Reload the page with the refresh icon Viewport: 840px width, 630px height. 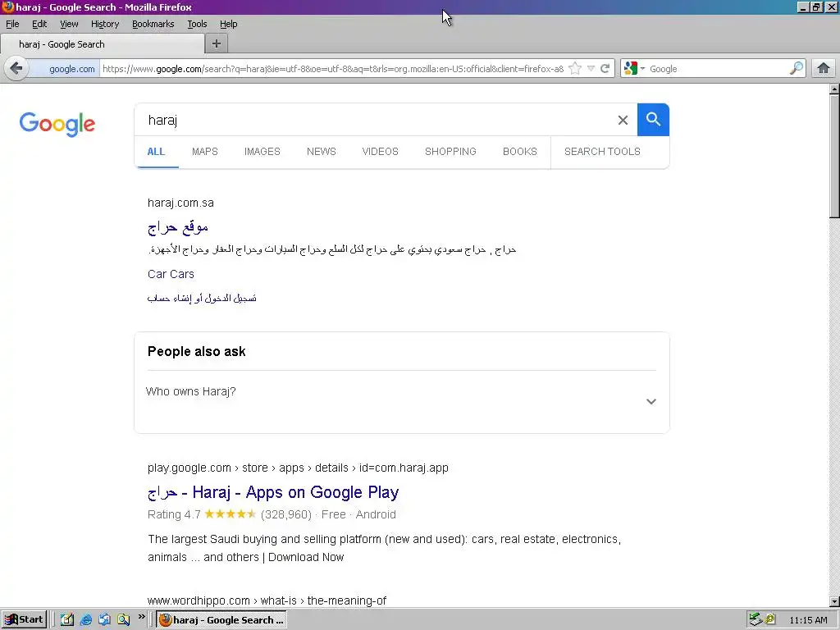tap(605, 69)
